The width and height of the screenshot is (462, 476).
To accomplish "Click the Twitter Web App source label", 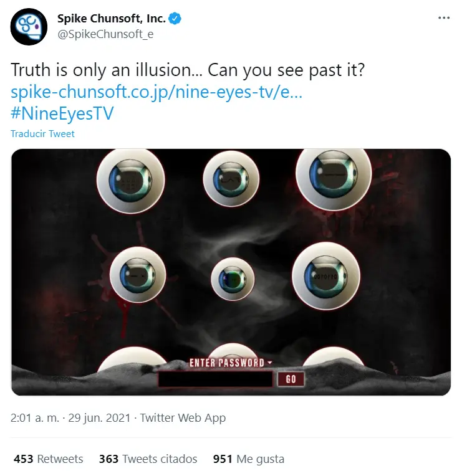I will pyautogui.click(x=183, y=418).
